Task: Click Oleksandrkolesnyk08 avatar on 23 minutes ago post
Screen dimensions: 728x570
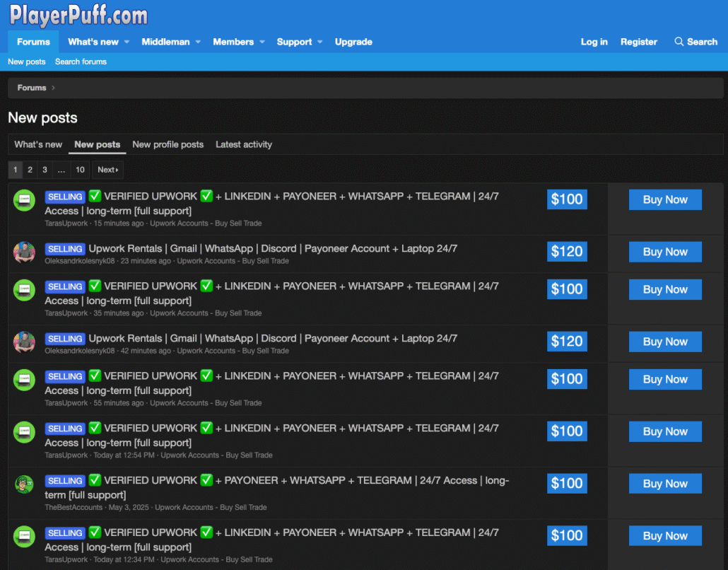Action: 24,252
